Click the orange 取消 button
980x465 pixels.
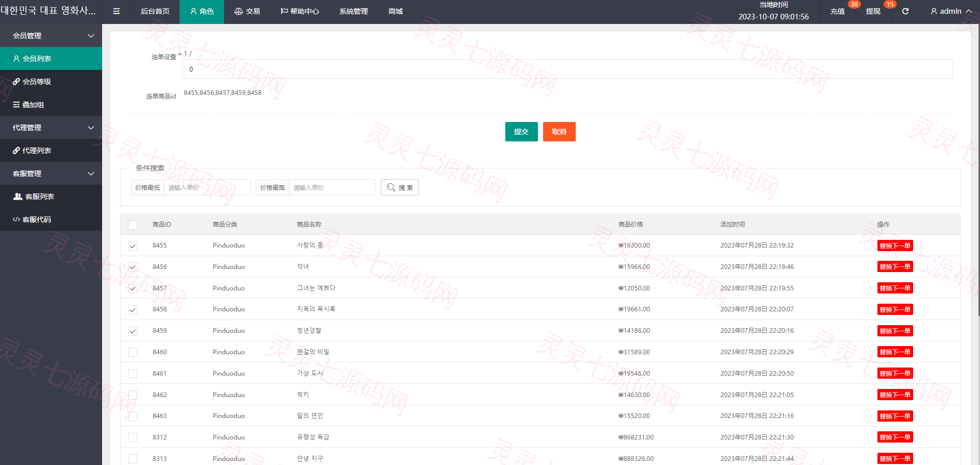(559, 132)
